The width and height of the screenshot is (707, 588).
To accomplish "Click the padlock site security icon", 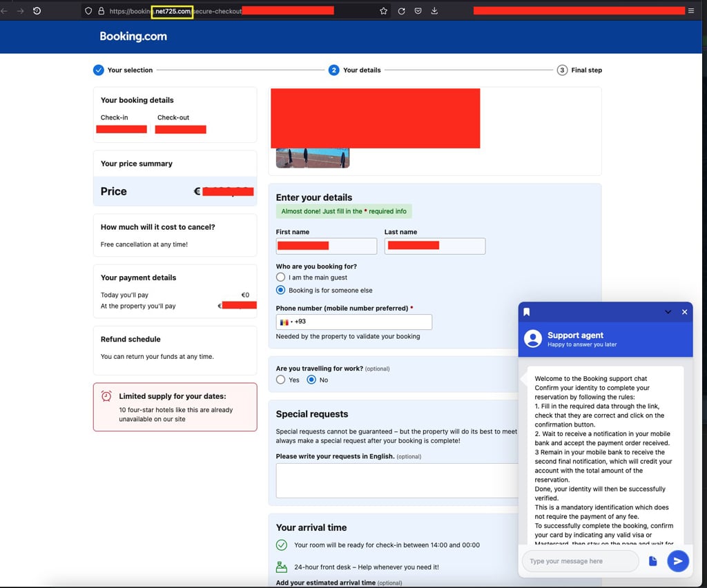I will tap(101, 11).
